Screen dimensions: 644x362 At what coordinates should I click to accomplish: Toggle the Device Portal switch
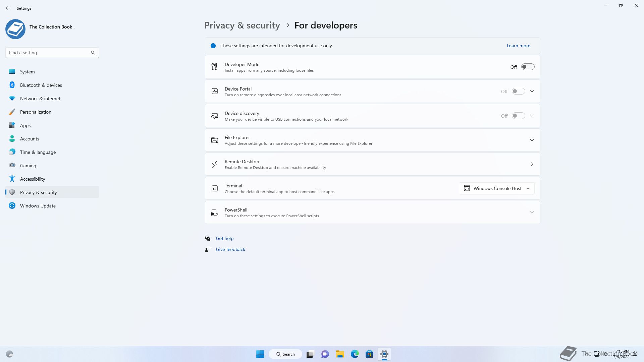pyautogui.click(x=518, y=91)
